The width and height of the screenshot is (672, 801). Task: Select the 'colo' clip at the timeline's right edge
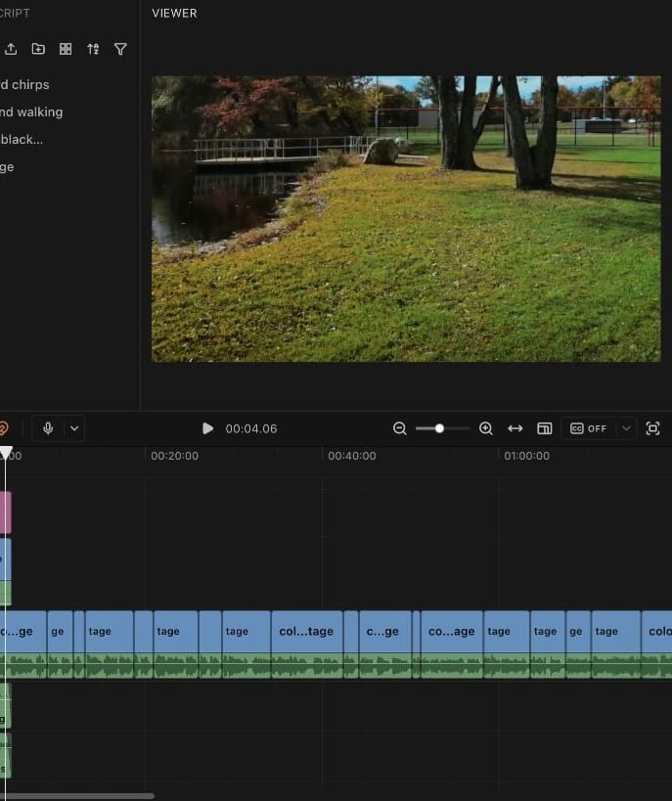(x=657, y=632)
